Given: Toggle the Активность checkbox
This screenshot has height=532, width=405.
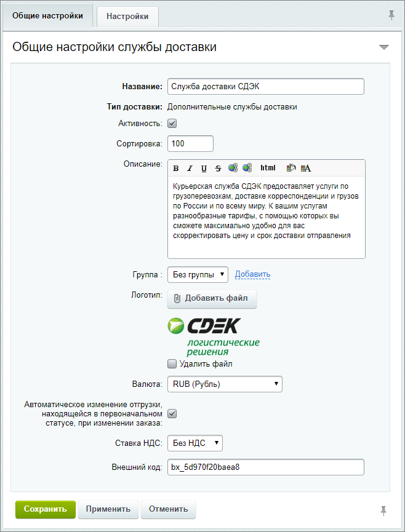Looking at the screenshot, I should tap(172, 124).
